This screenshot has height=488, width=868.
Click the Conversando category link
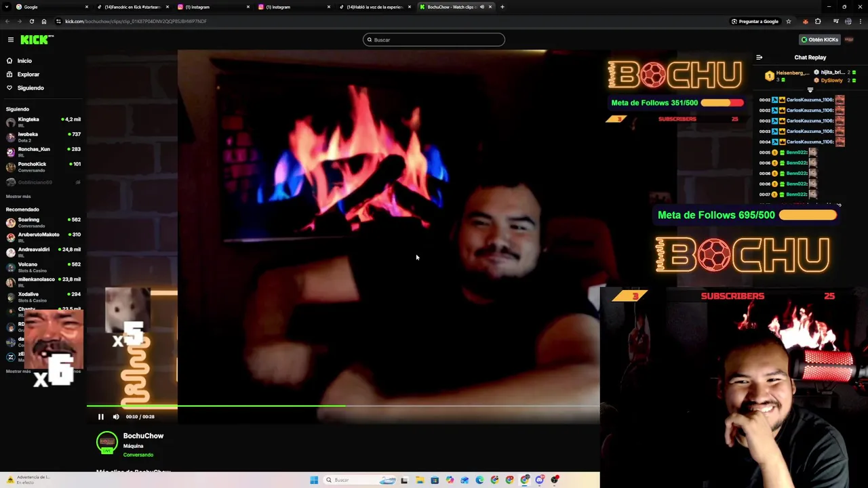click(x=138, y=455)
